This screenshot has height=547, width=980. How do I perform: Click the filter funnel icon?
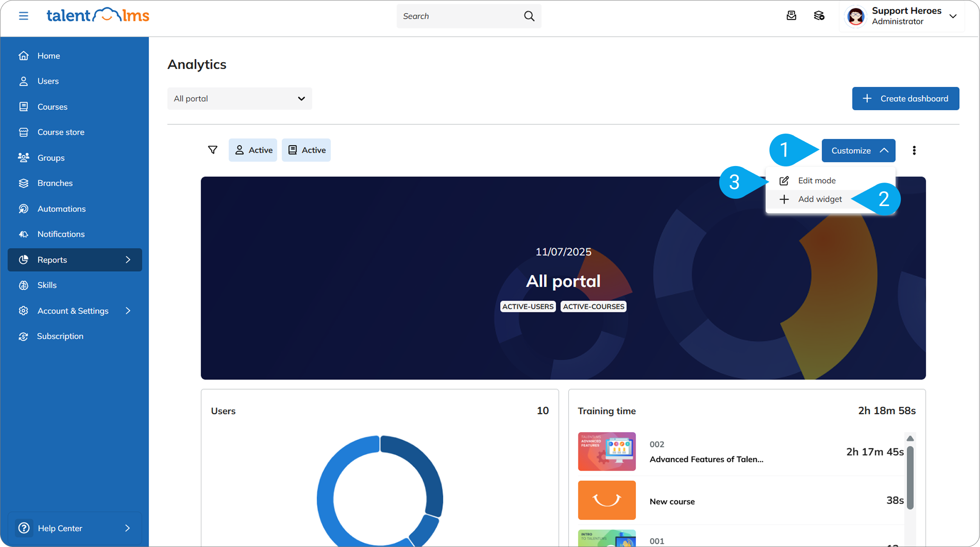(x=213, y=150)
